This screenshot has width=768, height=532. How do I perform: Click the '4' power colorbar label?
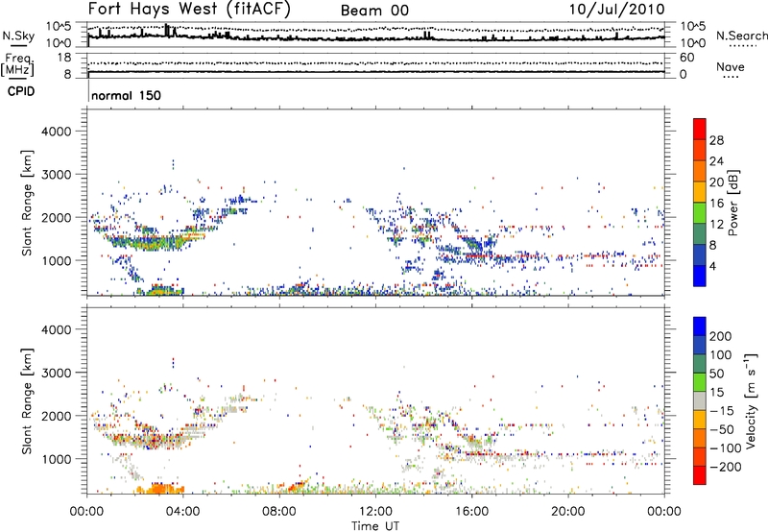[x=712, y=267]
